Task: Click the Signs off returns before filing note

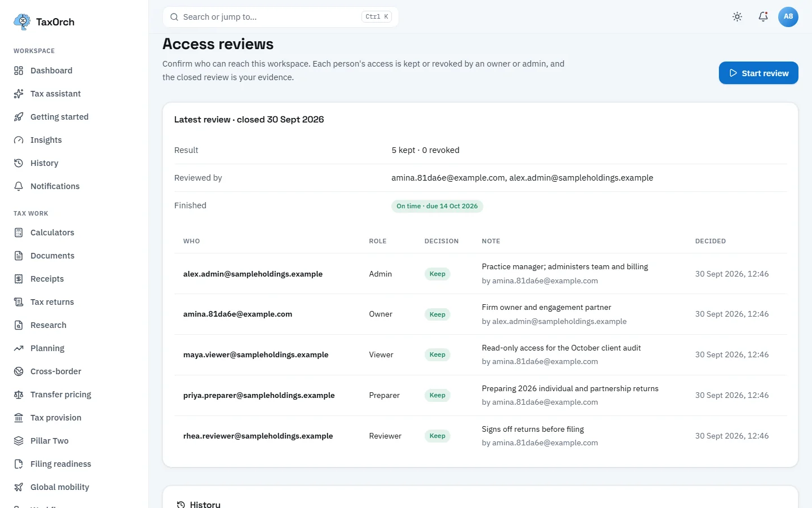Action: (533, 430)
